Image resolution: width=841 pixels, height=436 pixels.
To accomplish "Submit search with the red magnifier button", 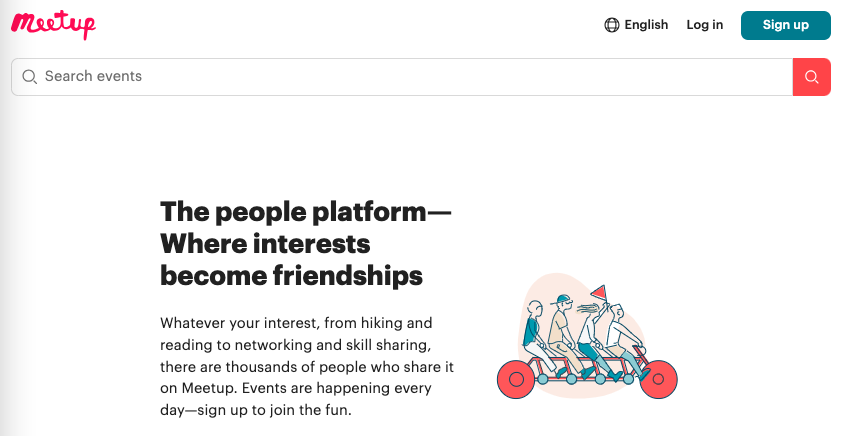I will point(812,77).
